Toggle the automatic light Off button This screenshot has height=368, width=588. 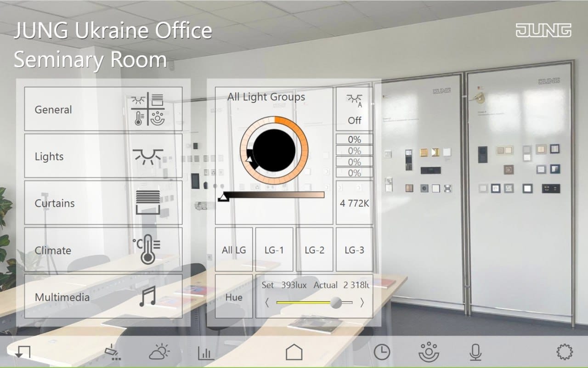354,109
